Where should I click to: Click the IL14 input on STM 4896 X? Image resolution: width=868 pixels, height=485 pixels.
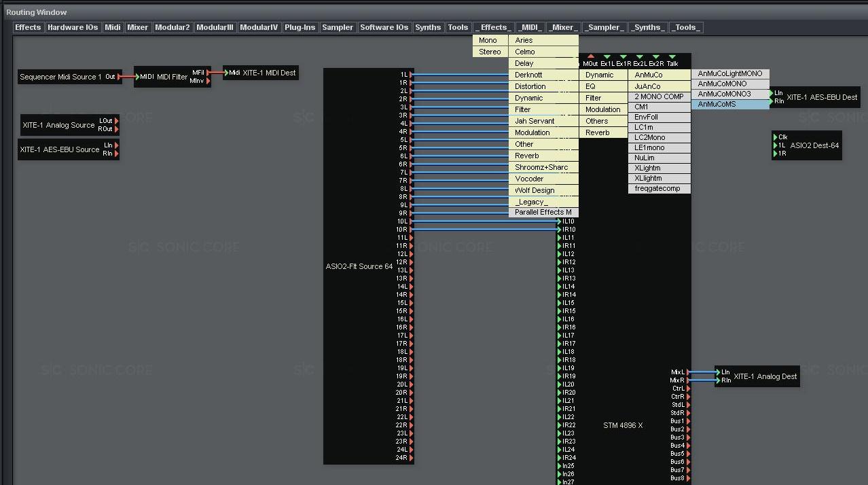pos(560,287)
